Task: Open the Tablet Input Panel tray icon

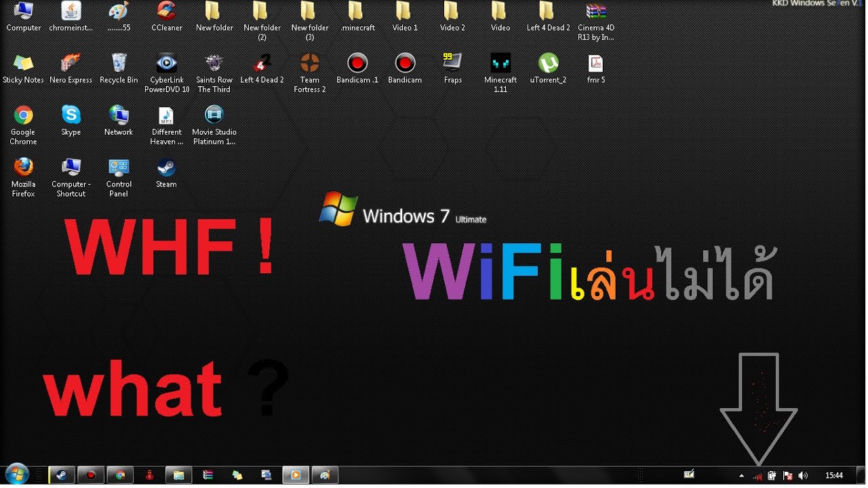Action: click(x=689, y=474)
